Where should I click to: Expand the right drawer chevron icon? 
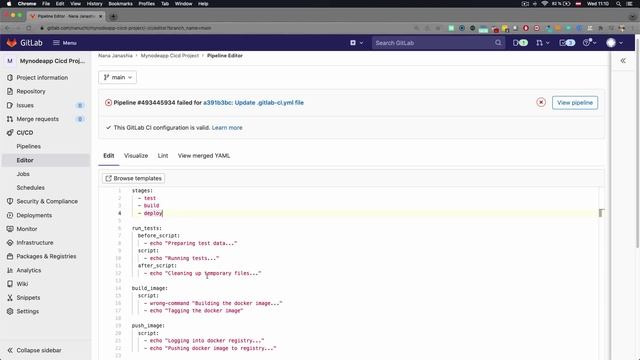tap(623, 61)
